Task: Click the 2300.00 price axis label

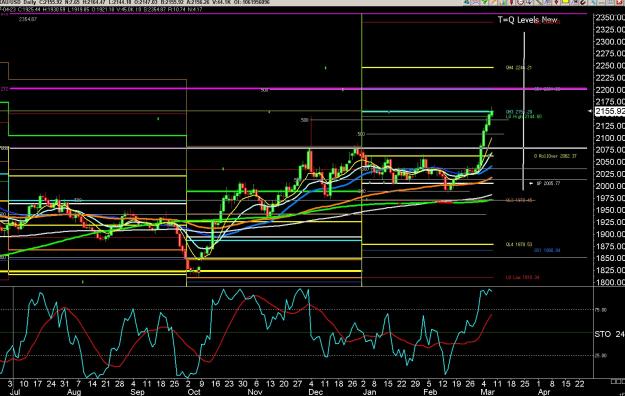Action: click(x=610, y=41)
